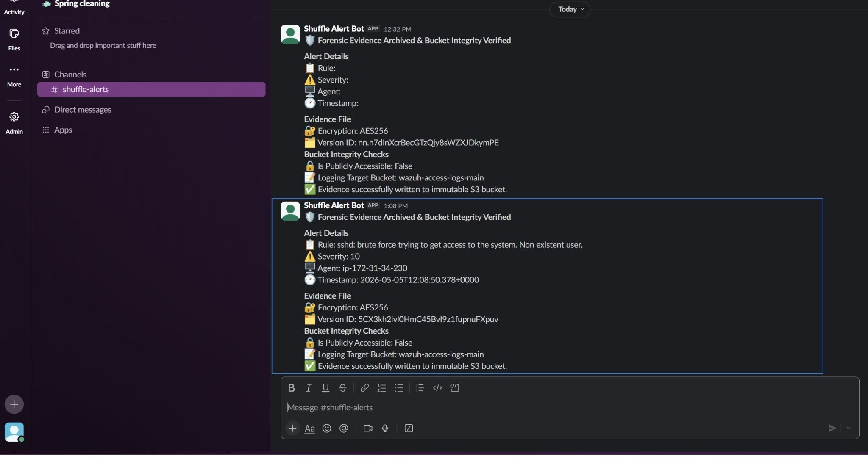Click the 1:08 PM timestamp
868x459 pixels.
tap(395, 206)
